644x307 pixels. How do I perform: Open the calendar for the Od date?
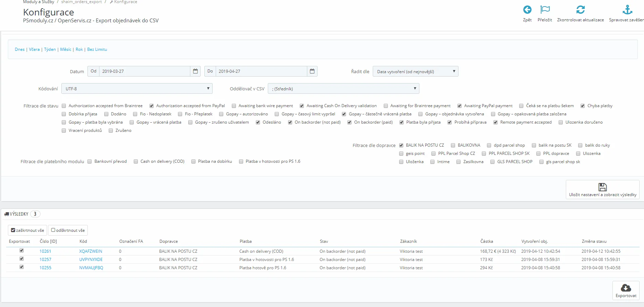pyautogui.click(x=195, y=71)
